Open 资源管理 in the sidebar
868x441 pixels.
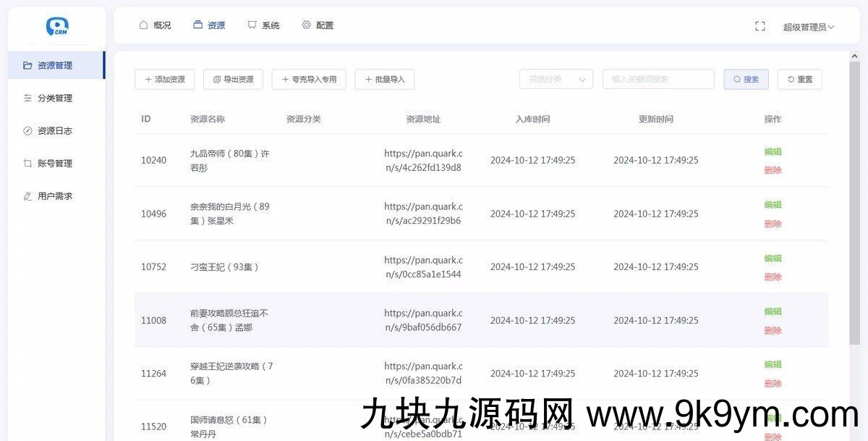(54, 65)
